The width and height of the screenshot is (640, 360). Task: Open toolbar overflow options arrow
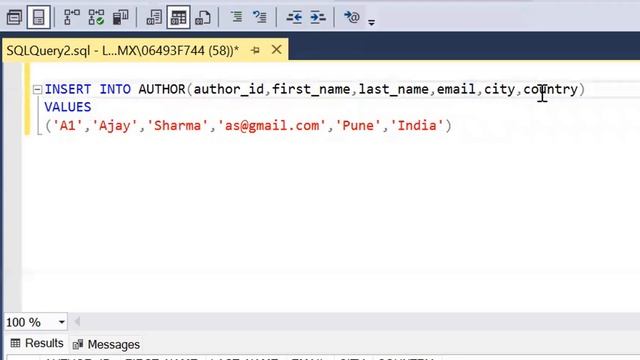pos(371,22)
